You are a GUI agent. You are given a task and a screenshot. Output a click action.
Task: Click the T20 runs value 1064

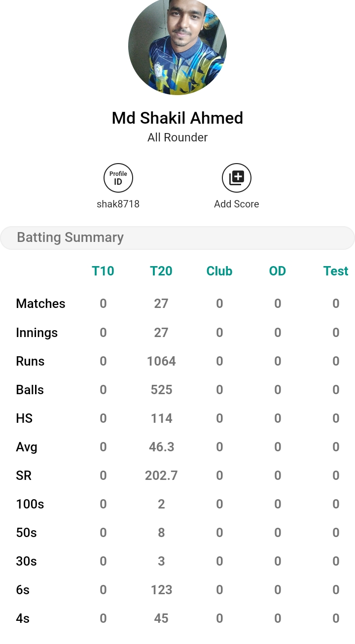tap(161, 361)
